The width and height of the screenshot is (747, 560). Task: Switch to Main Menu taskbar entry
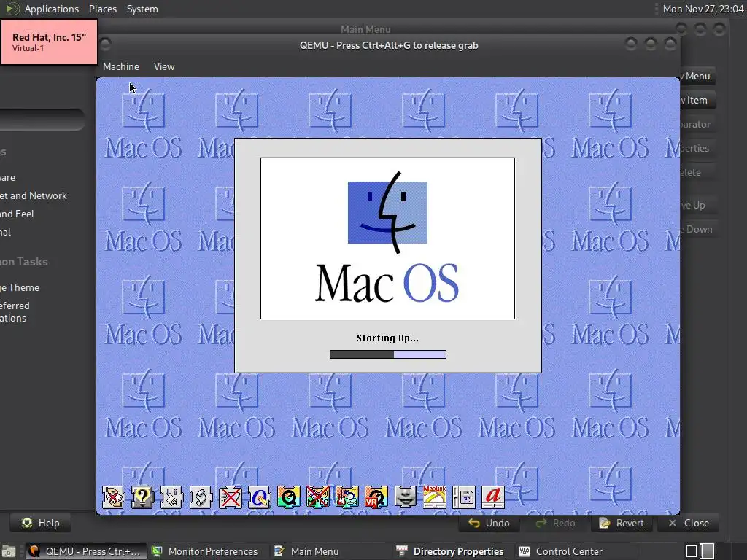[x=307, y=551]
